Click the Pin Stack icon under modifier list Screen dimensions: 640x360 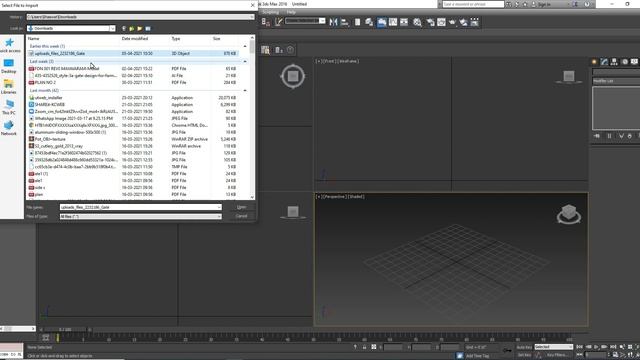pos(597,136)
